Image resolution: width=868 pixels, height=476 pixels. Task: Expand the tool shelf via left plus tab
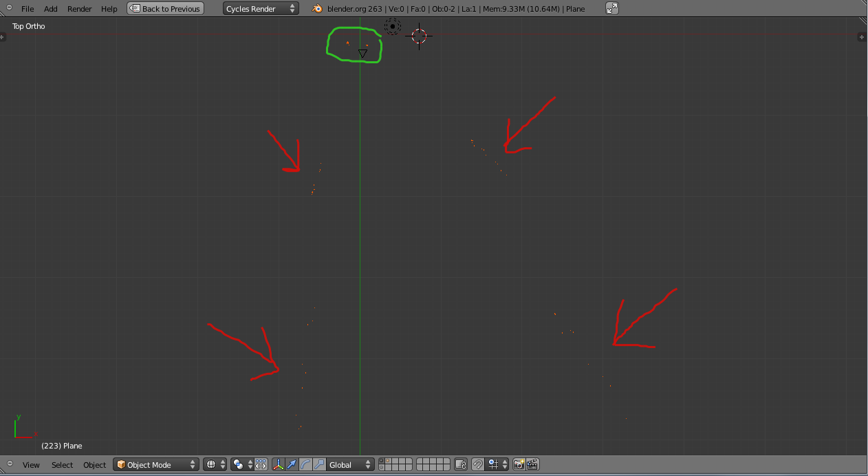(3, 37)
